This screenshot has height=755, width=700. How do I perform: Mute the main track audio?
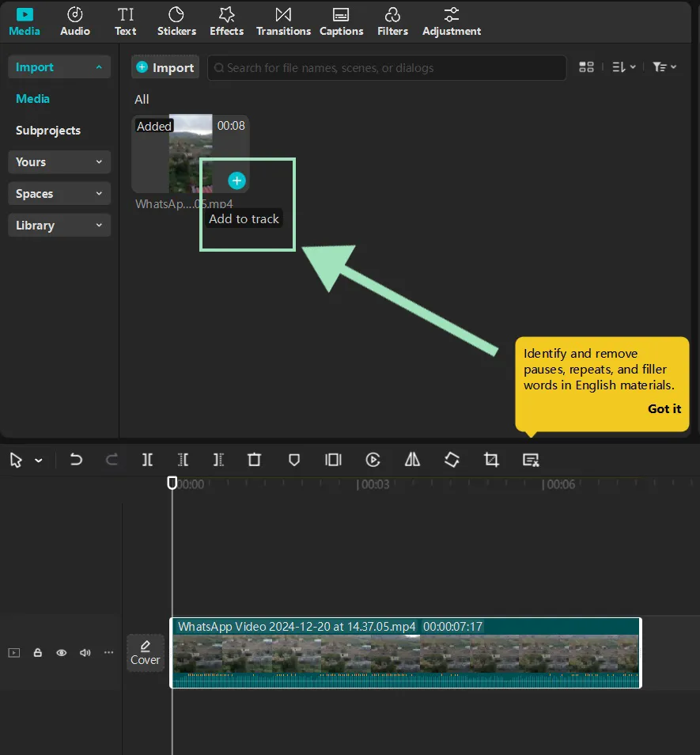click(x=85, y=652)
